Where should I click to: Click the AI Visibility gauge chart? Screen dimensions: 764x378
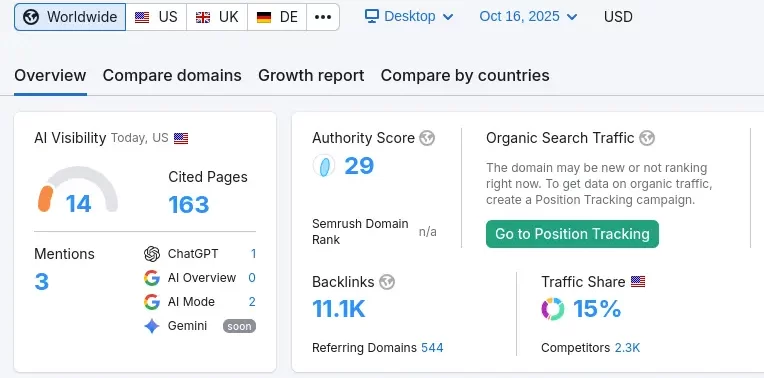click(78, 189)
